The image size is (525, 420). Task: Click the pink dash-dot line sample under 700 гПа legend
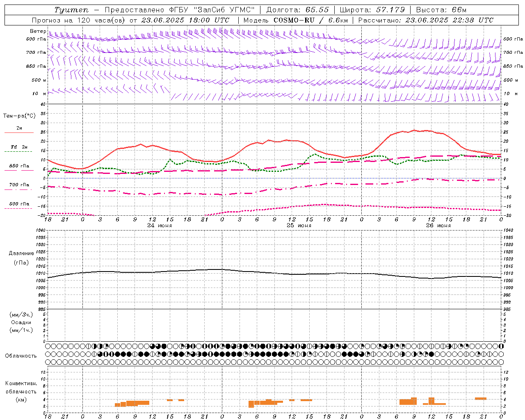coord(18,189)
